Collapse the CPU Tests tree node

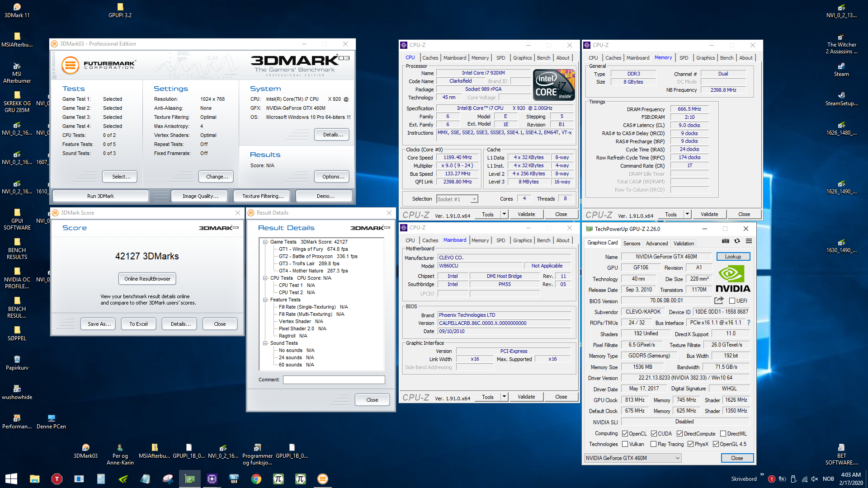(265, 278)
